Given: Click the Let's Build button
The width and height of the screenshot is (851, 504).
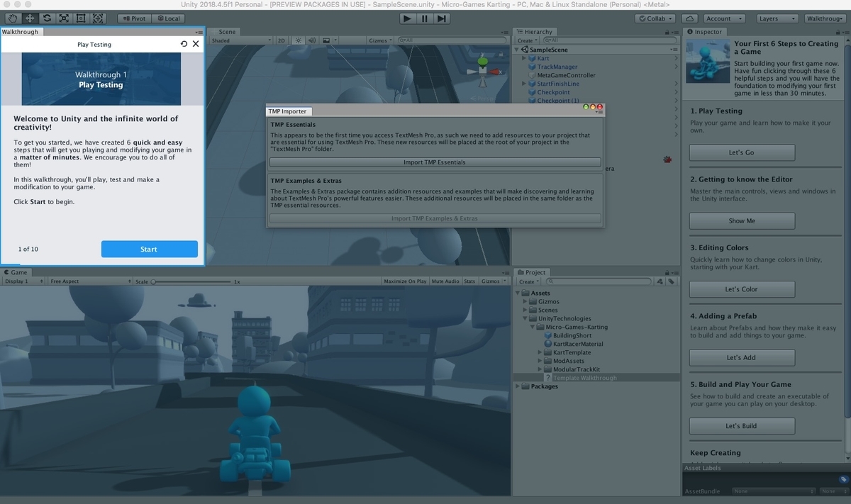Looking at the screenshot, I should (742, 426).
